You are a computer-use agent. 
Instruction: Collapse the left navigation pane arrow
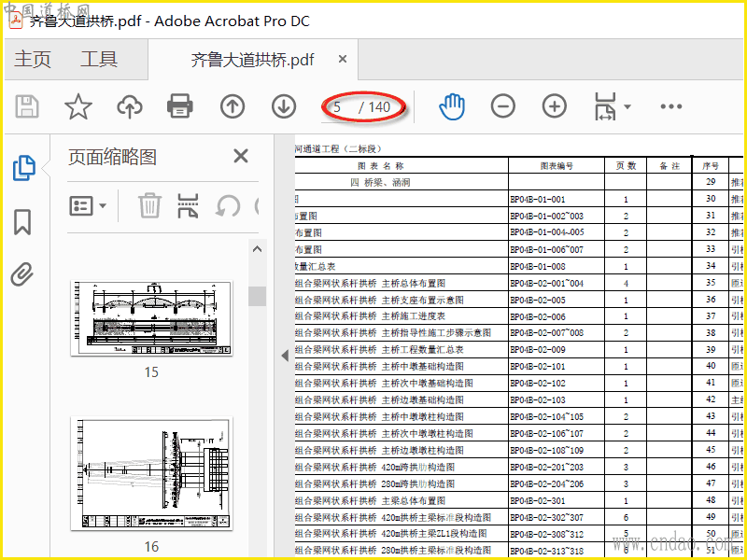click(x=285, y=355)
